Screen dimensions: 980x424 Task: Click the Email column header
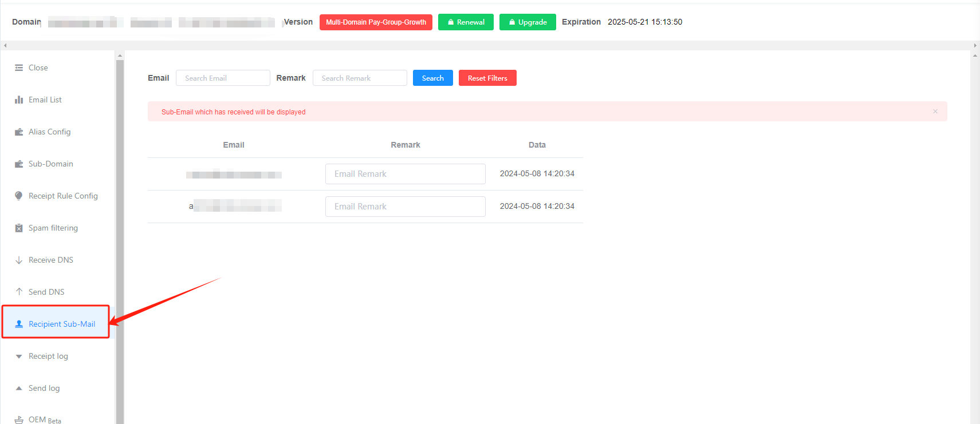pyautogui.click(x=234, y=145)
